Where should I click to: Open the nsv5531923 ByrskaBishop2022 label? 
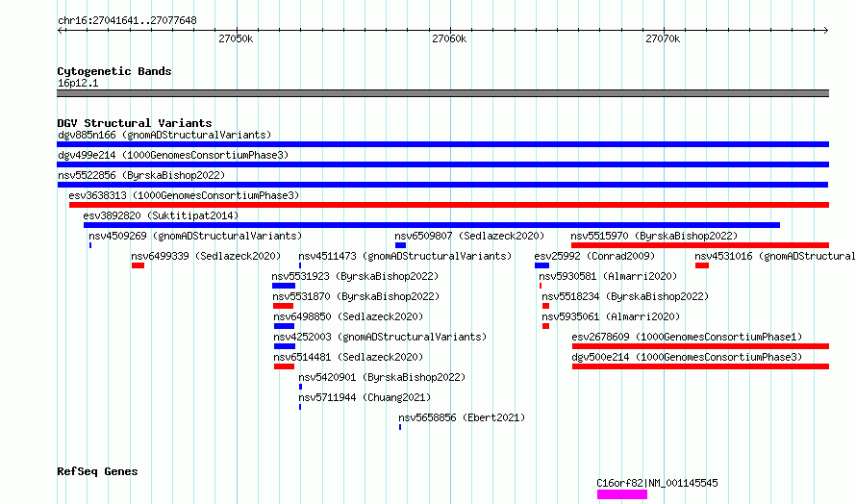coord(356,276)
